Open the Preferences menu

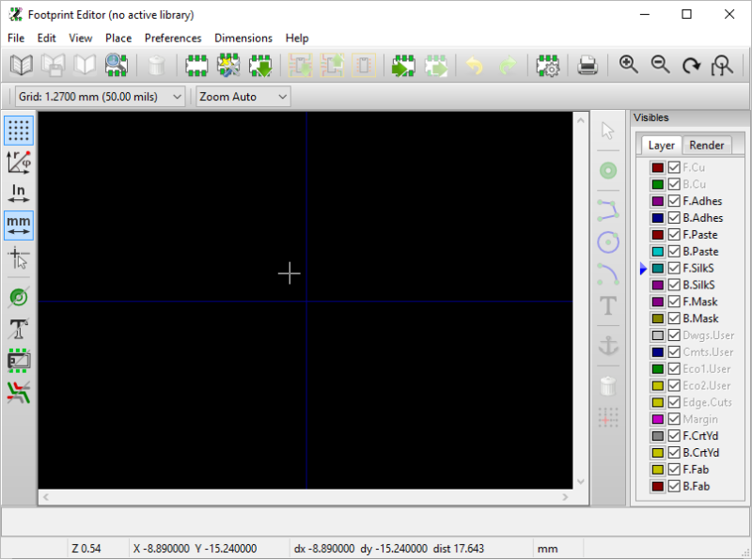pyautogui.click(x=173, y=39)
